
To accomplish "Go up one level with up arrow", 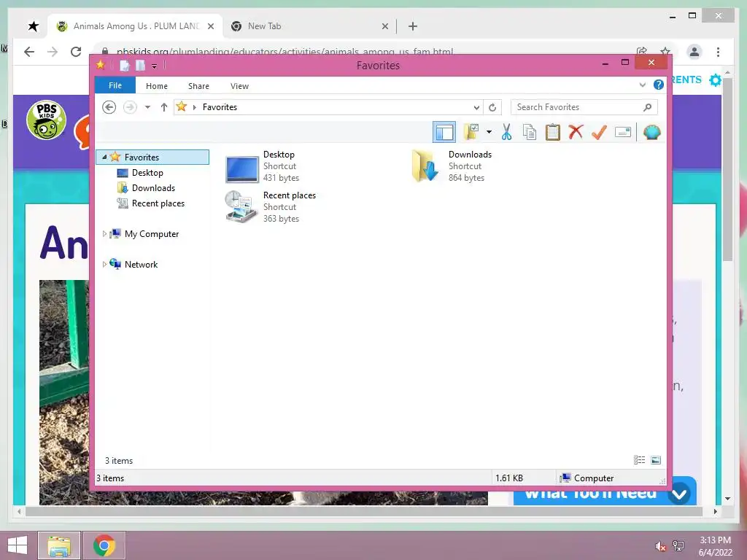I will click(x=164, y=107).
